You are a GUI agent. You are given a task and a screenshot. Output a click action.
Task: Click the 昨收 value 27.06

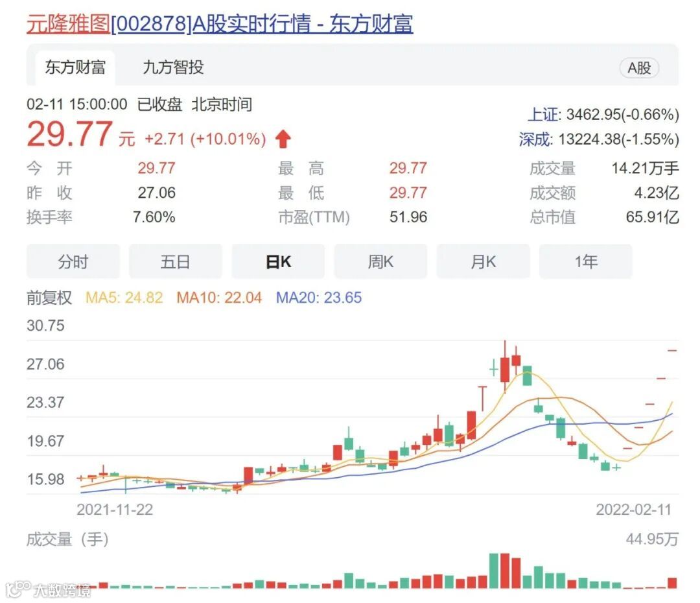point(156,193)
